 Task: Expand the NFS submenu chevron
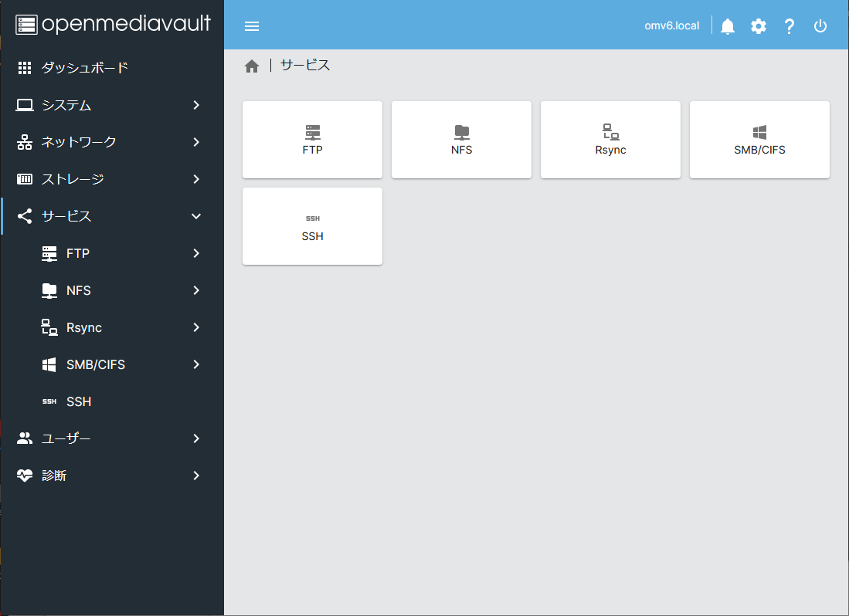pos(196,290)
